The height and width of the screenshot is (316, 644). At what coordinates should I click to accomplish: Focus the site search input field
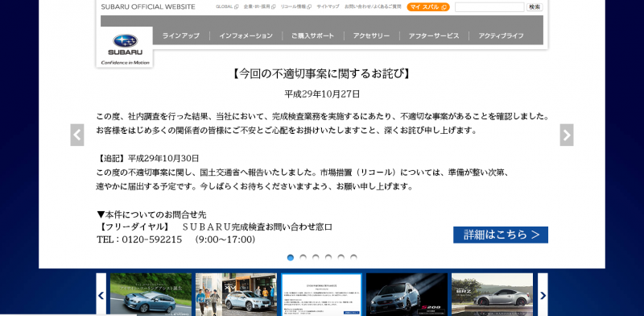489,7
